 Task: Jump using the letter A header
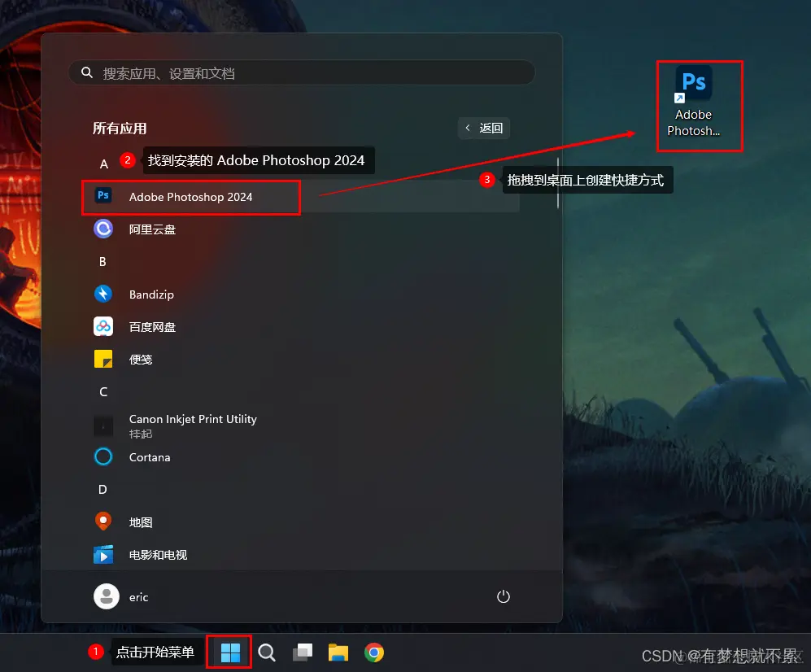(x=103, y=164)
